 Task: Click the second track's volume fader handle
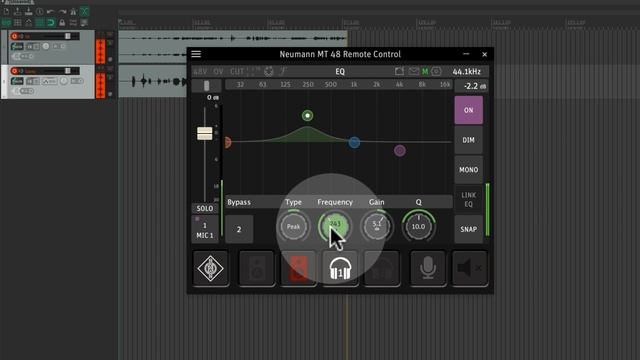[68, 71]
